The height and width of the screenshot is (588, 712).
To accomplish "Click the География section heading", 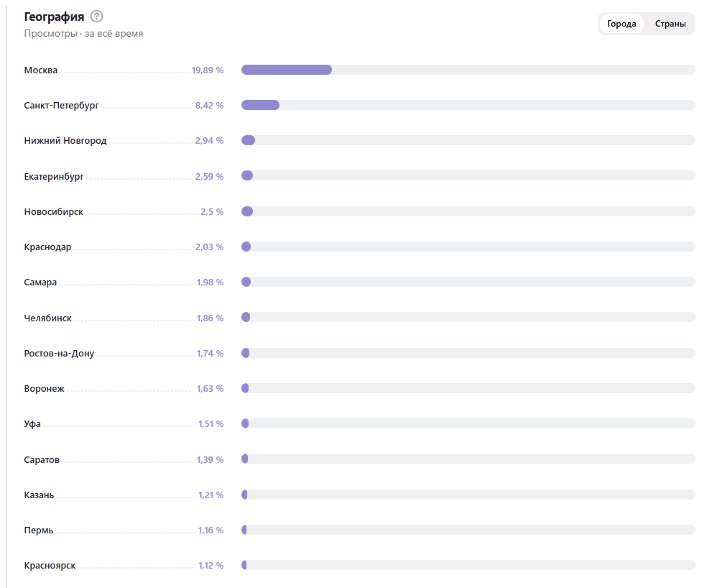I will click(x=54, y=17).
